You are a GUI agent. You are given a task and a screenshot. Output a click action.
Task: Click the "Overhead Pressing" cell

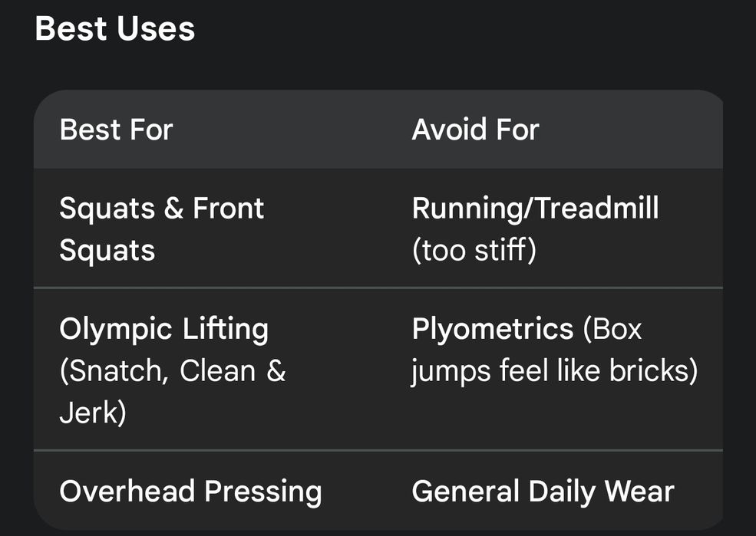tap(190, 492)
